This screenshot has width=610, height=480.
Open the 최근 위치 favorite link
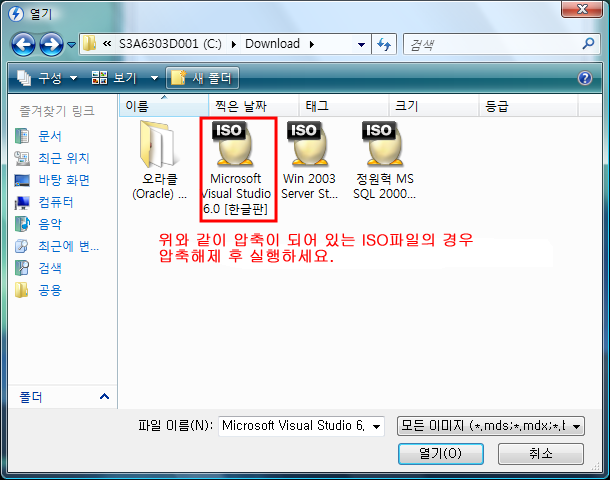64,158
